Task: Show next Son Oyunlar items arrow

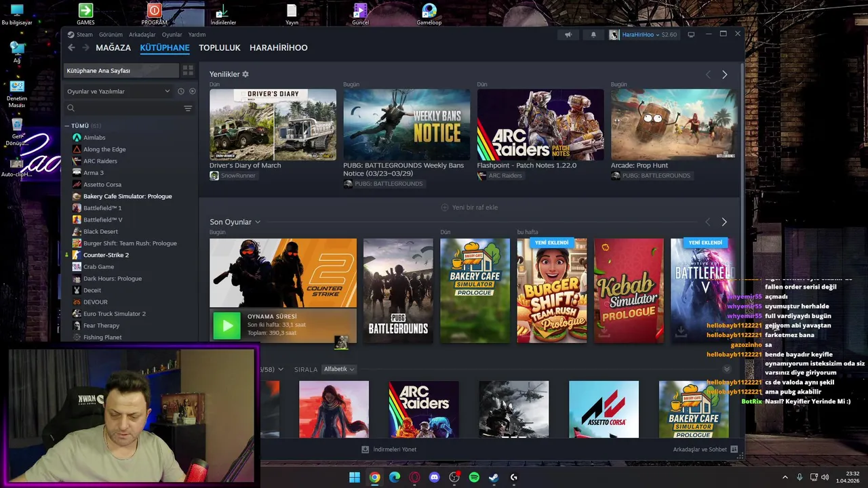Action: pos(724,222)
